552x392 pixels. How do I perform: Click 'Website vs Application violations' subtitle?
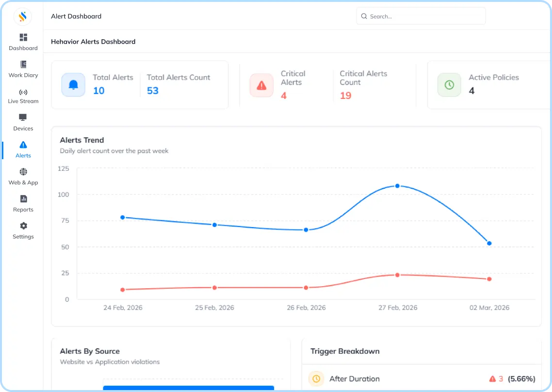(x=110, y=362)
